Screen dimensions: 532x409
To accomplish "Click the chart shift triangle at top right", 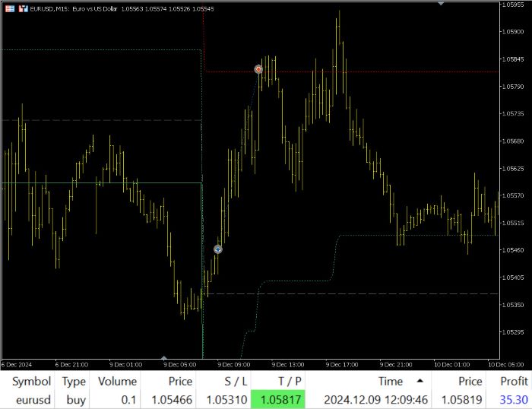I will tap(441, 3).
